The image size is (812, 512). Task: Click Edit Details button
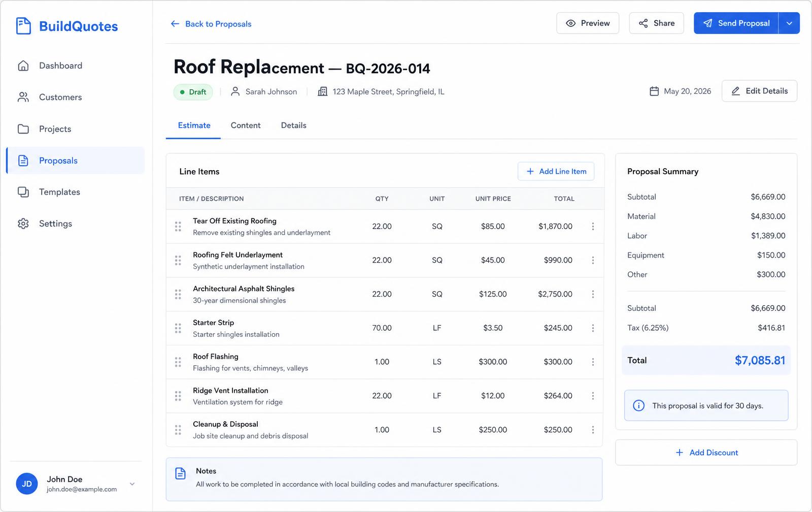tap(759, 91)
